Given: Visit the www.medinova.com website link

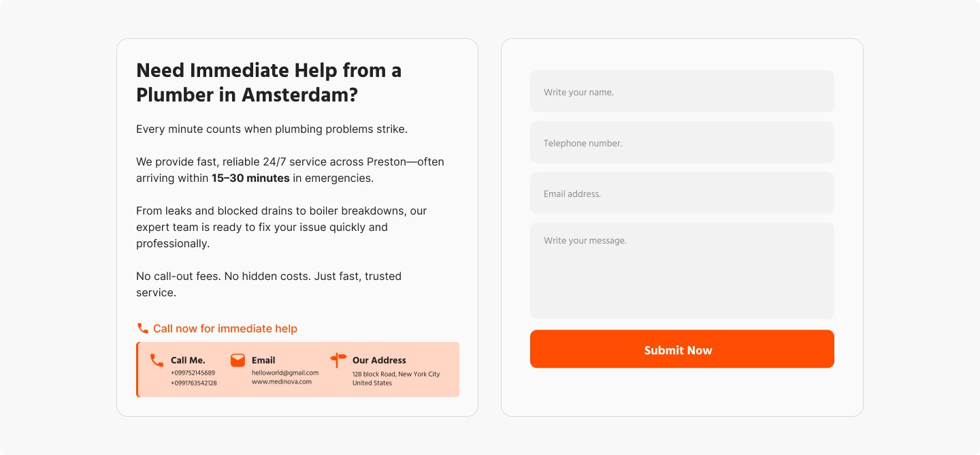Looking at the screenshot, I should click(282, 382).
